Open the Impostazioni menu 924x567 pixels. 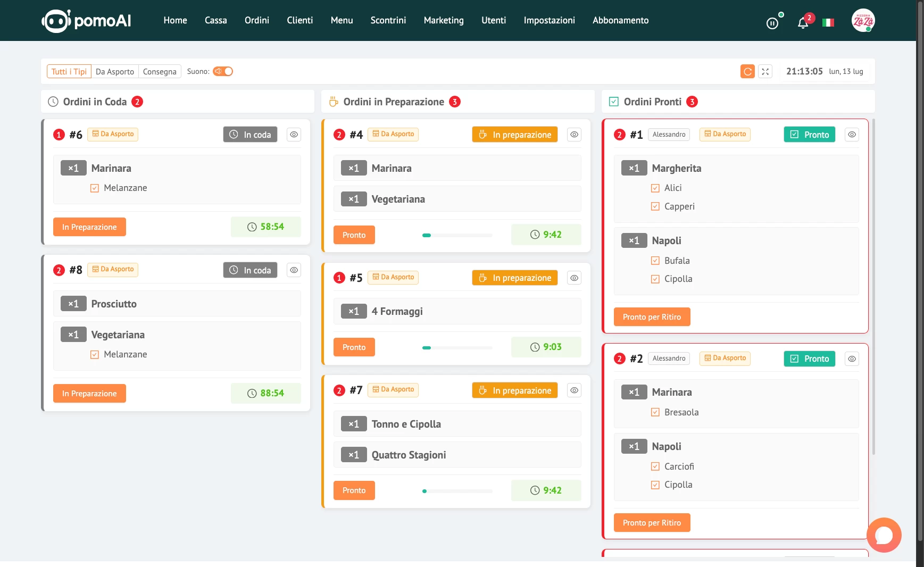tap(550, 20)
